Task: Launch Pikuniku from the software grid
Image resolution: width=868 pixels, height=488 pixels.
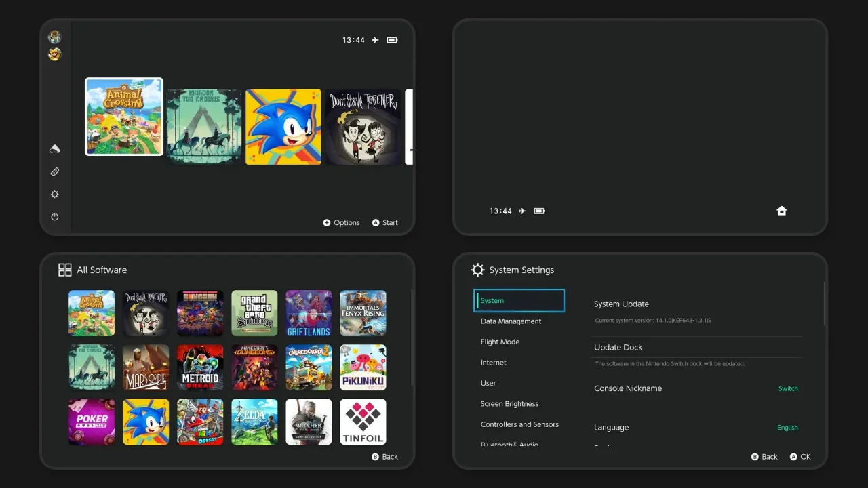Action: tap(363, 367)
